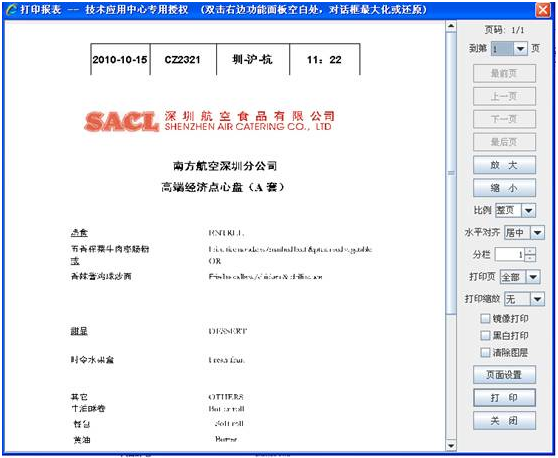Click the 其它 section label in preview

(x=79, y=396)
